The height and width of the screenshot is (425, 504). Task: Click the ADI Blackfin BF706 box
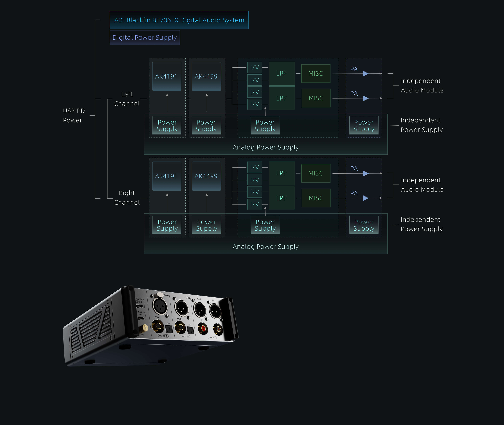(x=179, y=20)
